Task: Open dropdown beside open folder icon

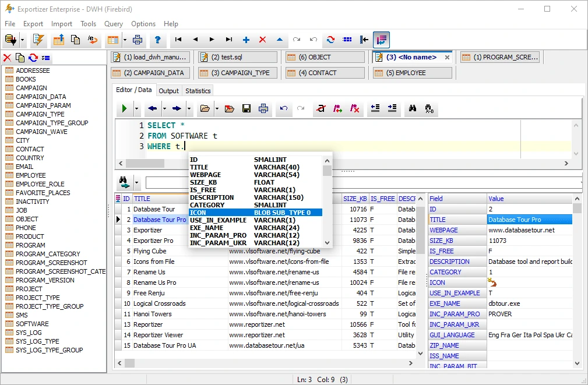Action: click(x=217, y=109)
